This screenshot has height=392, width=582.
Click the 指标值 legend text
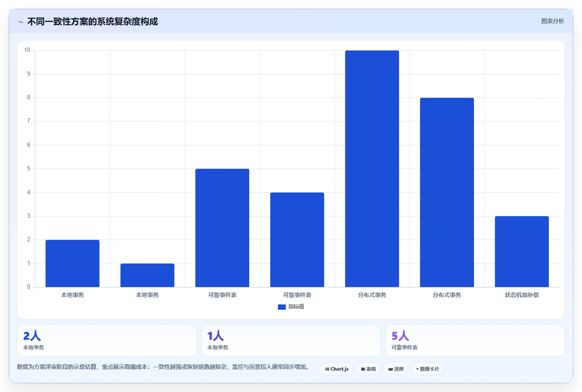click(296, 307)
